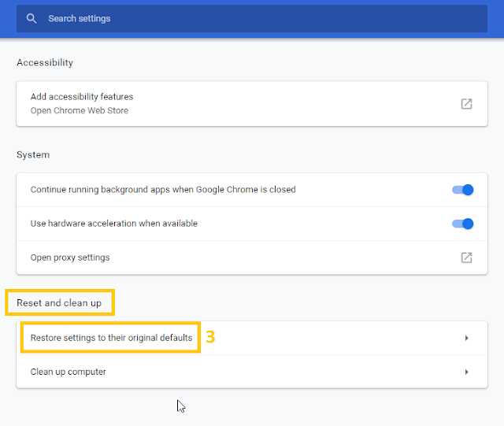Click the yellow number 3 annotation
This screenshot has height=426, width=504.
[210, 337]
